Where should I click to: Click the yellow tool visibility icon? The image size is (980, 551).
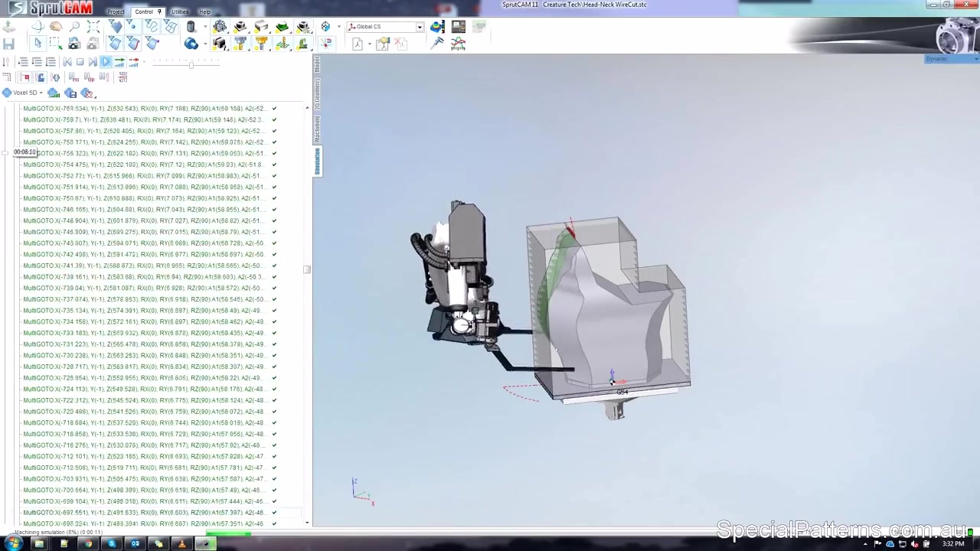pyautogui.click(x=261, y=44)
